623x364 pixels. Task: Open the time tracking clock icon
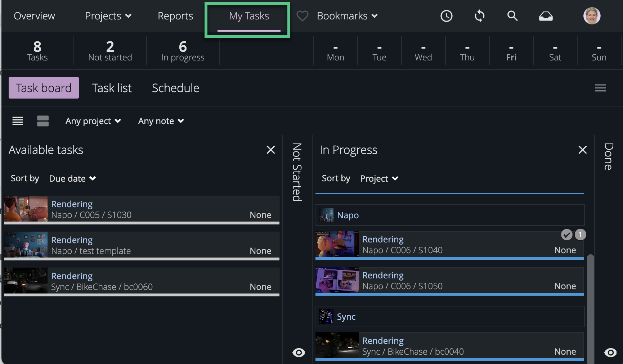[x=446, y=16]
